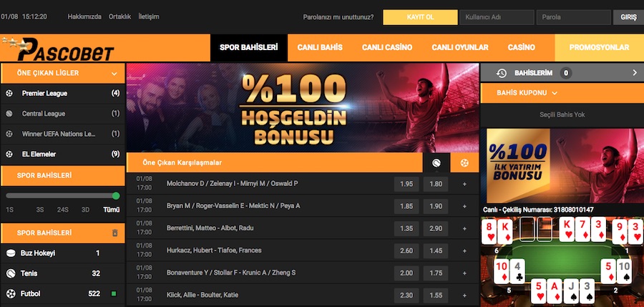
Task: Click the Buz Hokeyi puck icon
Action: (x=10, y=253)
